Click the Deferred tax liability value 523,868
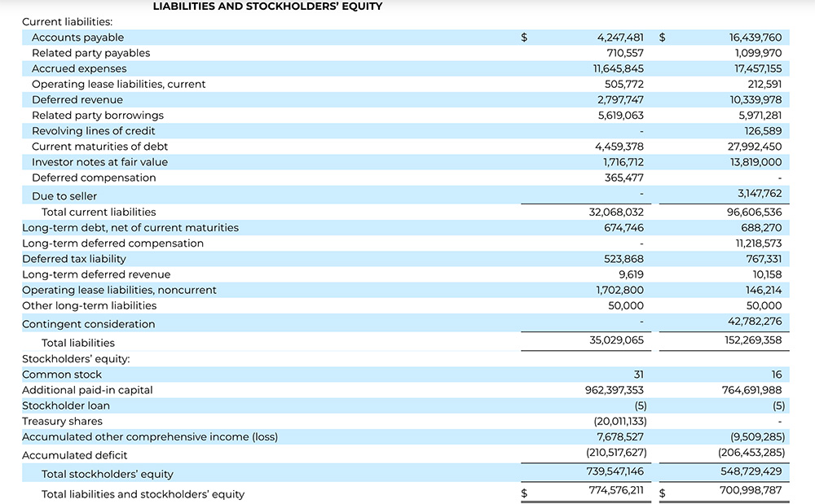The width and height of the screenshot is (815, 504). pyautogui.click(x=625, y=259)
